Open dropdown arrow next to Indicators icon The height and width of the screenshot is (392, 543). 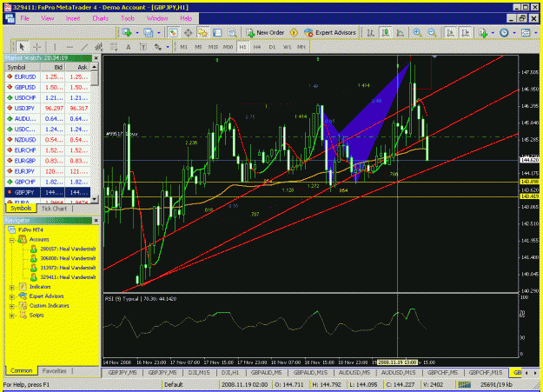[493, 33]
